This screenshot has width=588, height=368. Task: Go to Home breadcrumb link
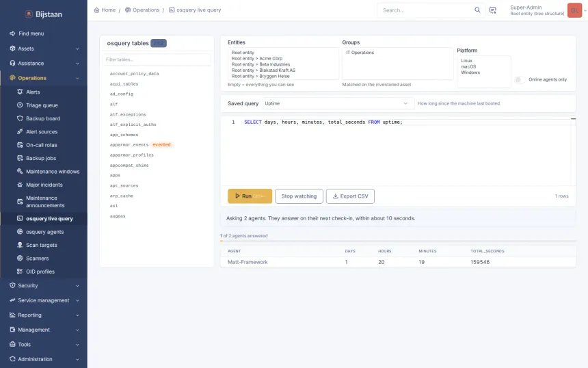click(x=105, y=10)
